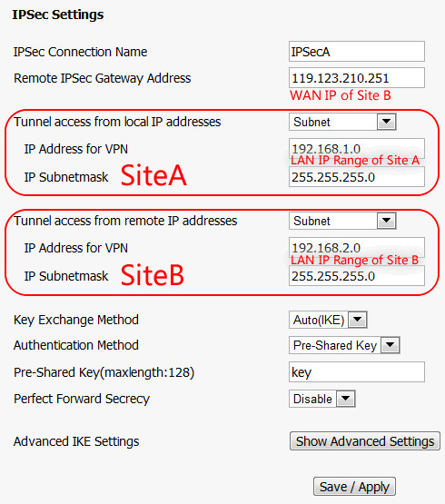
Task: Click the Show Advanced Settings button
Action: [x=364, y=441]
